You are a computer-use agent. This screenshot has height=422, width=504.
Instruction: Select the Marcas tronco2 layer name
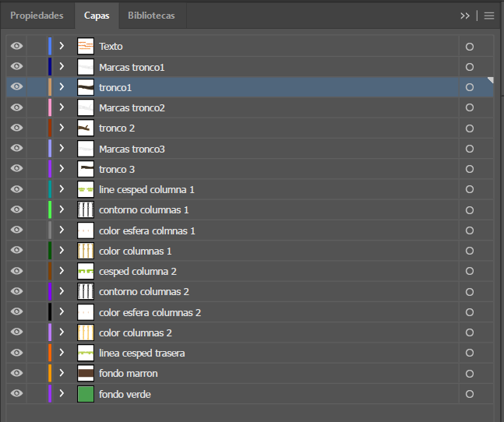[x=132, y=107]
